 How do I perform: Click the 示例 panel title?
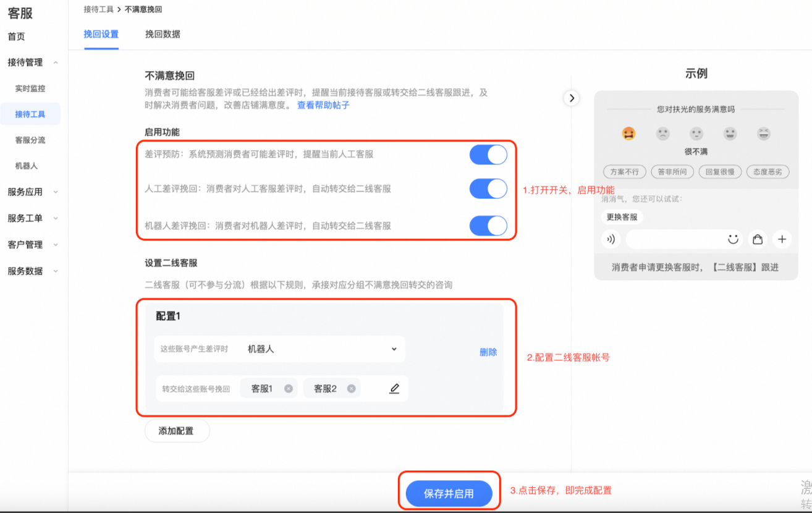coord(696,74)
